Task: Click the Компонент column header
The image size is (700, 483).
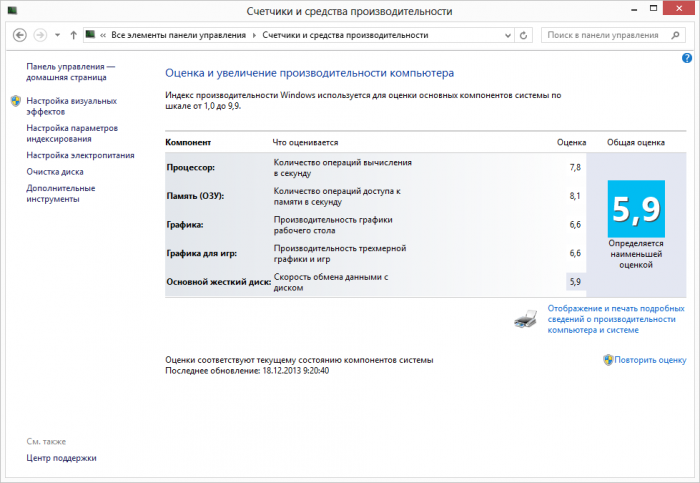Action: [188, 142]
